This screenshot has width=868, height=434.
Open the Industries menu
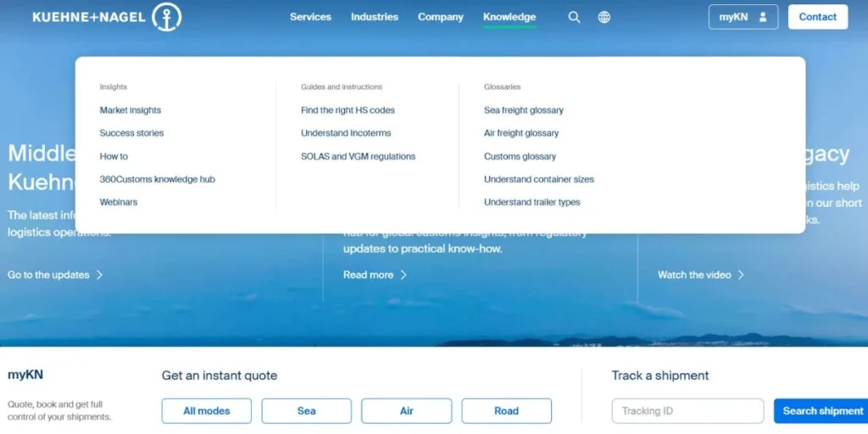(374, 17)
